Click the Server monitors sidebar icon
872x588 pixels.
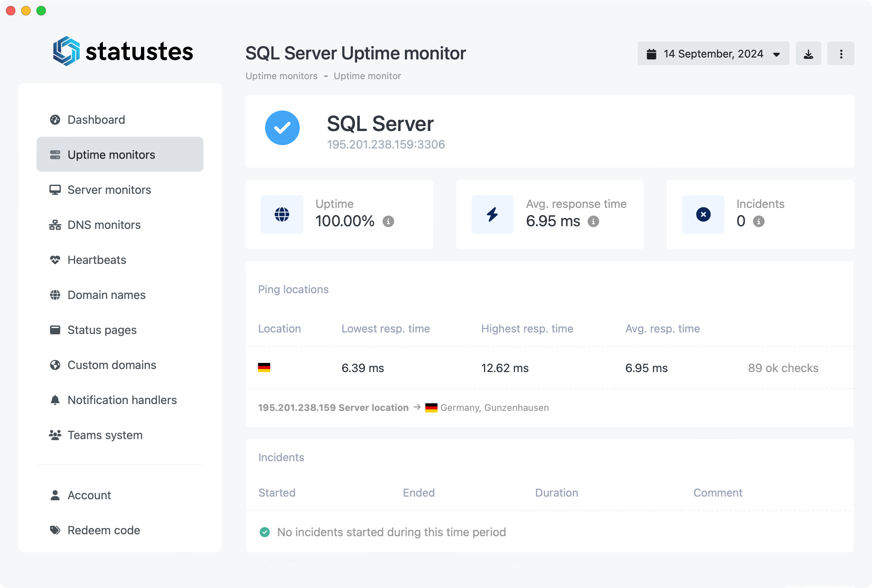[55, 190]
